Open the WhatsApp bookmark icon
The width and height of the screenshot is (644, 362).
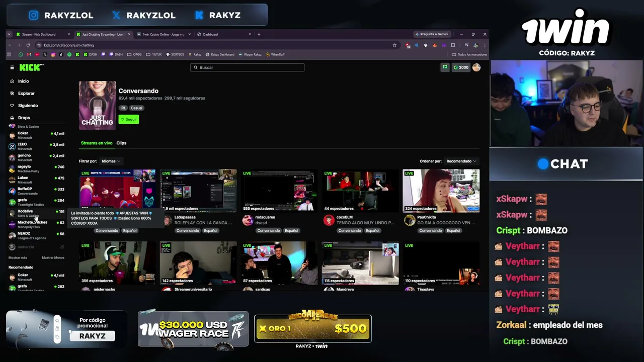point(21,54)
